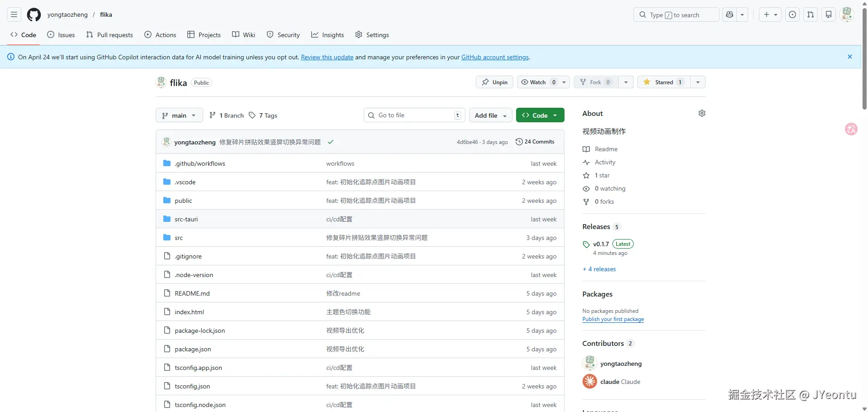Screen dimensions: 868x412
Task: Open the 24 Commits history
Action: click(x=535, y=142)
